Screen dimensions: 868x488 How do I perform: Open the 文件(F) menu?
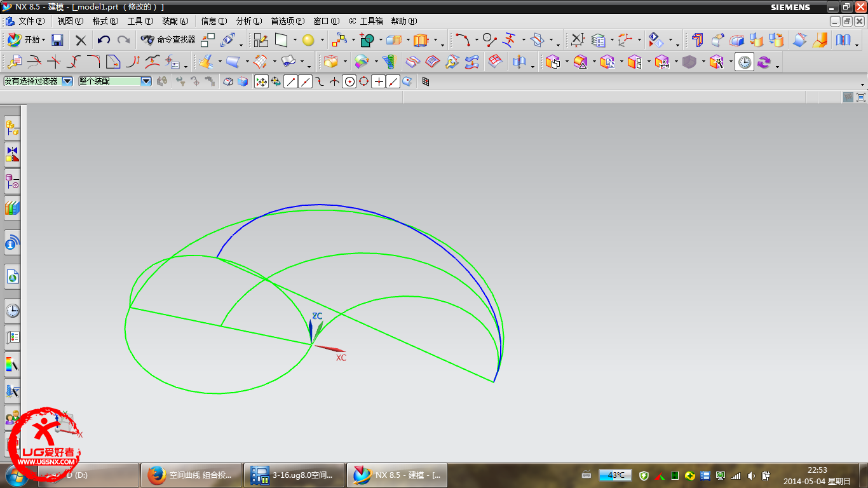[x=31, y=21]
